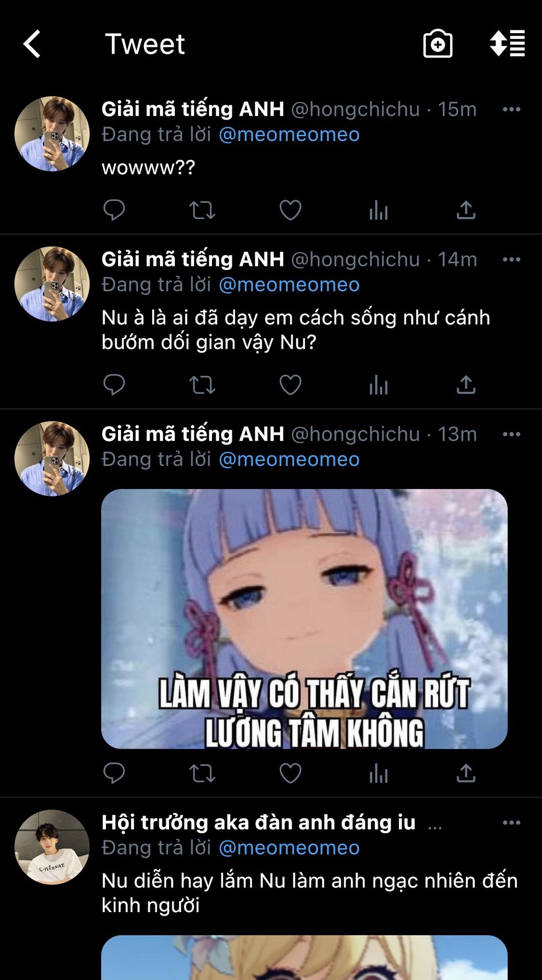The image size is (542, 980).
Task: Open @meomeomeo mention in Hội trưởng's reply
Action: pyautogui.click(x=289, y=847)
